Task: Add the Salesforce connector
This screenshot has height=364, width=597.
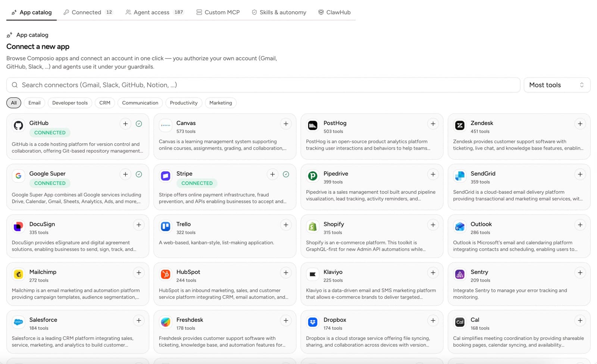Action: 139,320
